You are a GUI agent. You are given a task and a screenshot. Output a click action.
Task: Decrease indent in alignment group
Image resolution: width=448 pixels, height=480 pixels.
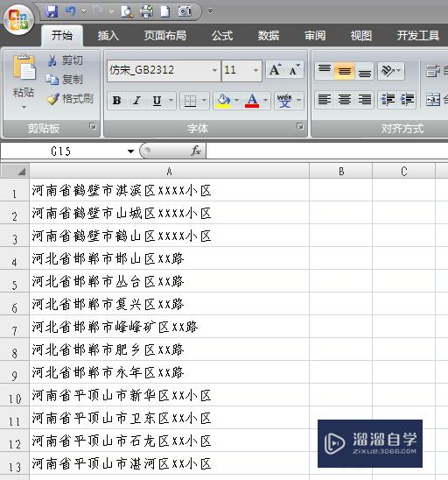(x=388, y=100)
